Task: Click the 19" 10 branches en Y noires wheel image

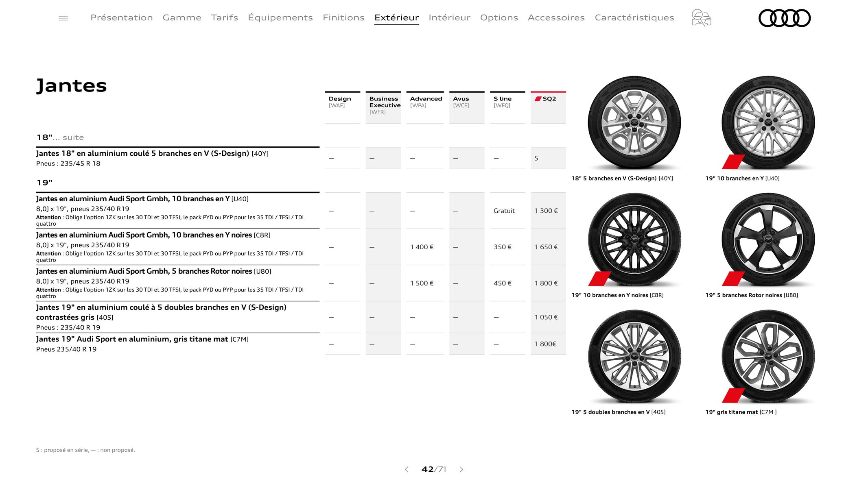Action: 634,240
